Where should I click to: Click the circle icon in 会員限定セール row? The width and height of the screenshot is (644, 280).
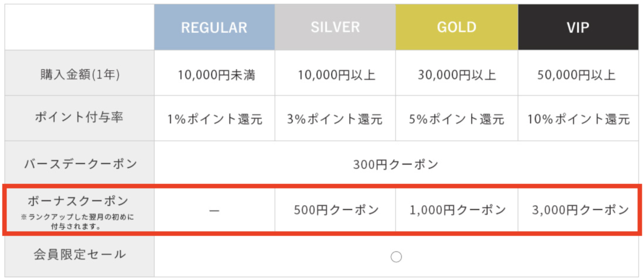[396, 257]
